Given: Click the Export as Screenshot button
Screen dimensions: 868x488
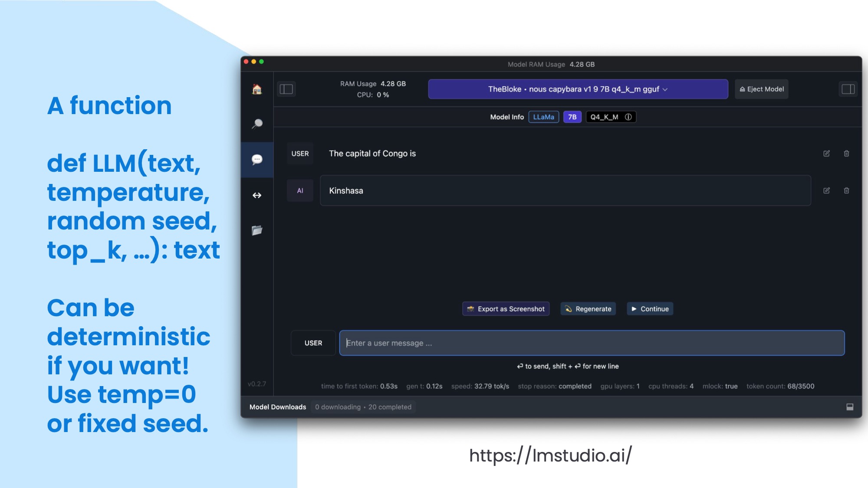Looking at the screenshot, I should [x=506, y=309].
